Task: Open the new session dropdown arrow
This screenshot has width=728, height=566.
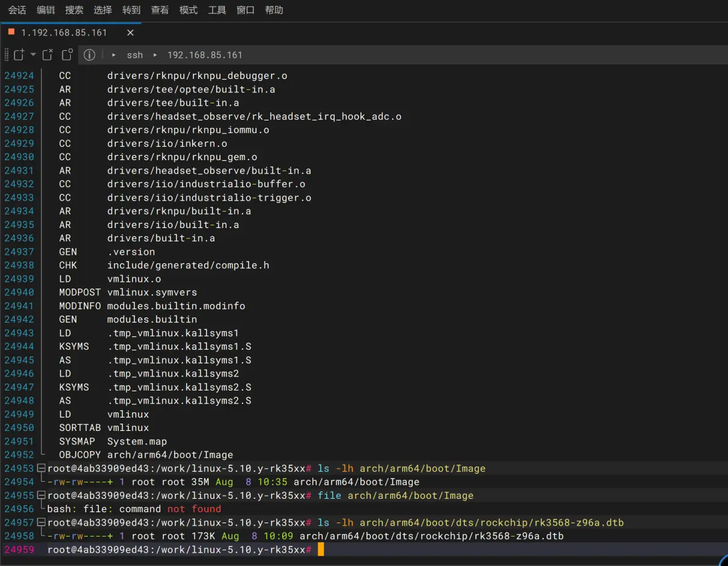Action: tap(33, 55)
